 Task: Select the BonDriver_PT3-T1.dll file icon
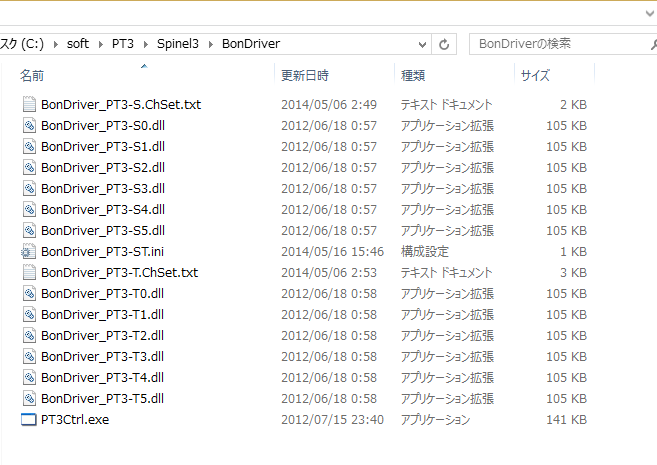[x=29, y=314]
